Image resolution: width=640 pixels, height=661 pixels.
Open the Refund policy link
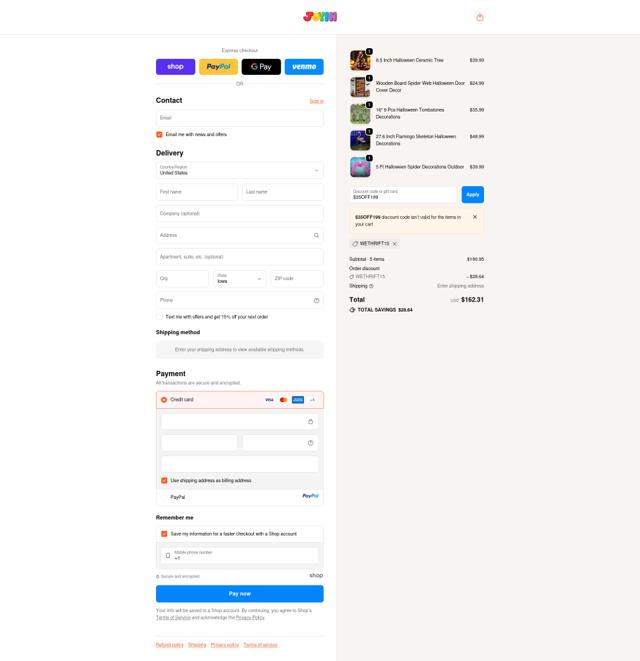169,645
